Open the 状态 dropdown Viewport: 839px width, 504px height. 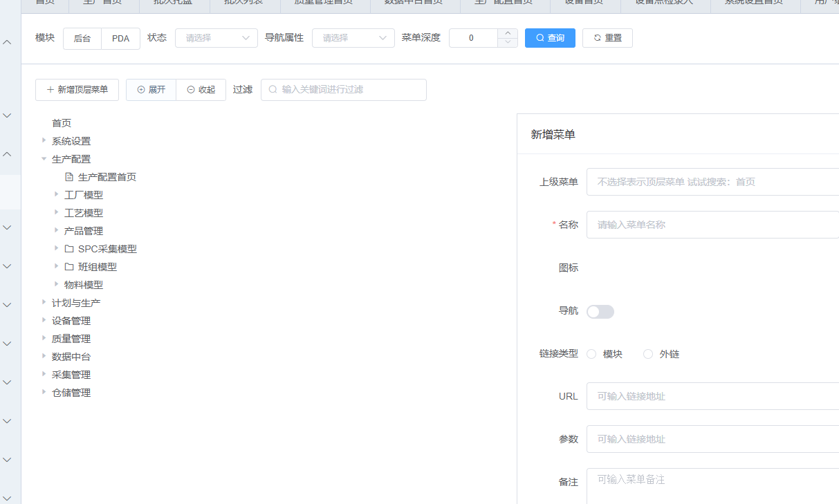pos(216,38)
